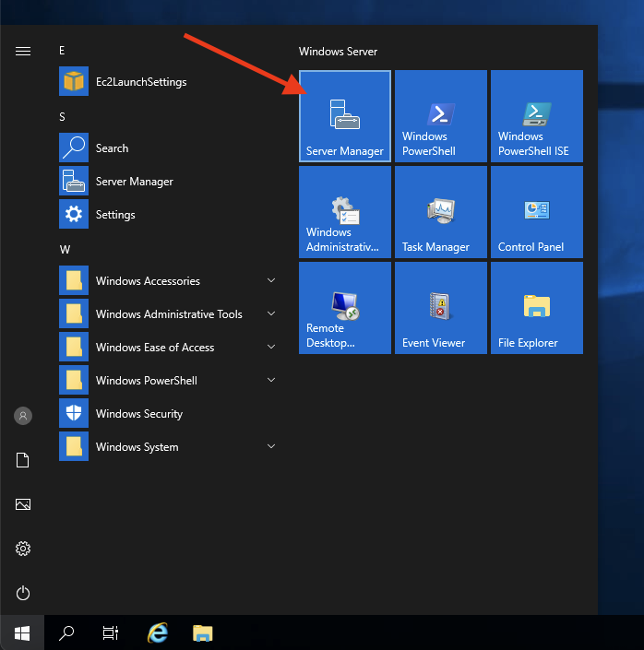Launch the Windows PowerShell tile
This screenshot has height=650, width=644.
coord(441,116)
